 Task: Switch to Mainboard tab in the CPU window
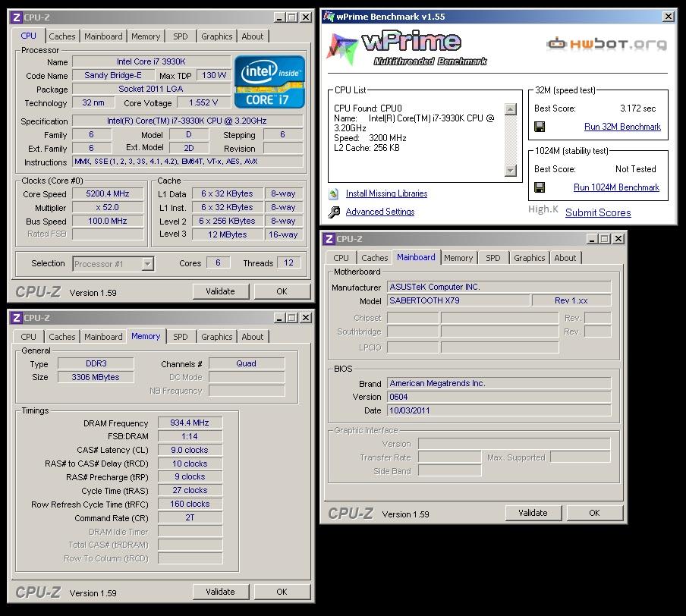103,36
